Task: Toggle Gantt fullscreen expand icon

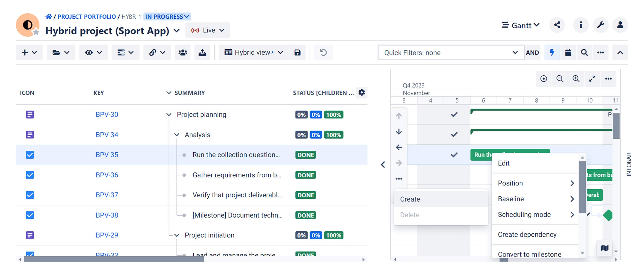Action: 592,79
